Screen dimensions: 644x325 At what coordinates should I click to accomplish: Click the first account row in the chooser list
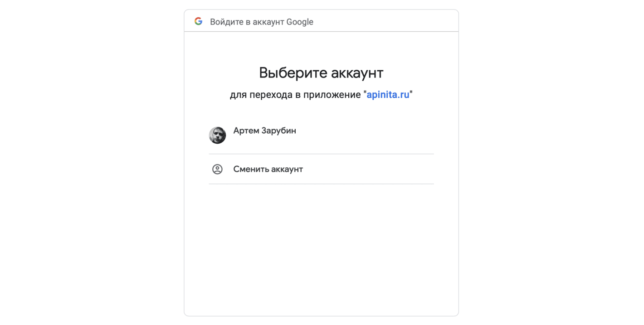(x=321, y=135)
